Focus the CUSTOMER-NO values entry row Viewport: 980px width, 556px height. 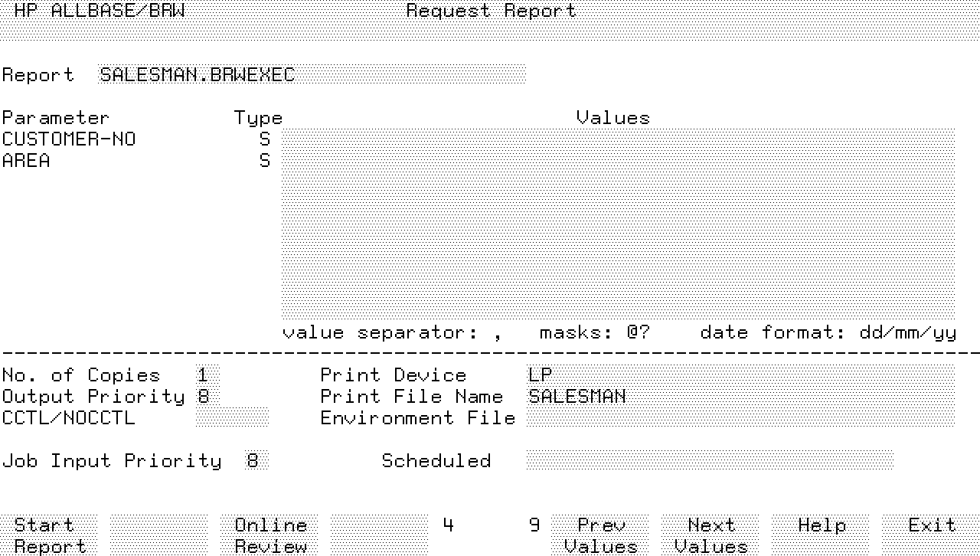[617, 139]
